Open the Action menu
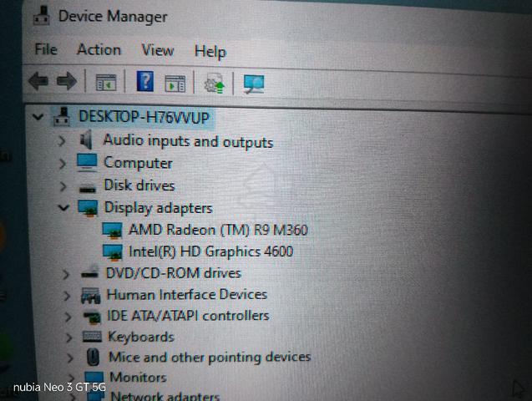This screenshot has height=401, width=532. 99,50
